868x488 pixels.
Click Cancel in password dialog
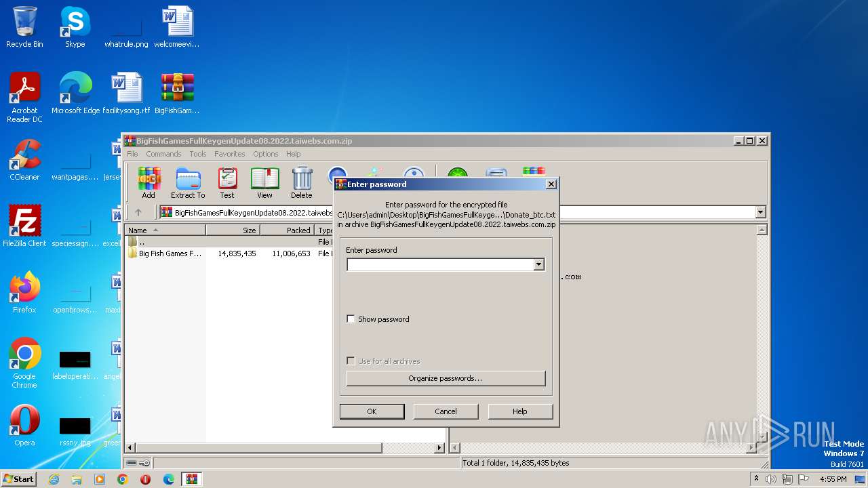pyautogui.click(x=446, y=411)
